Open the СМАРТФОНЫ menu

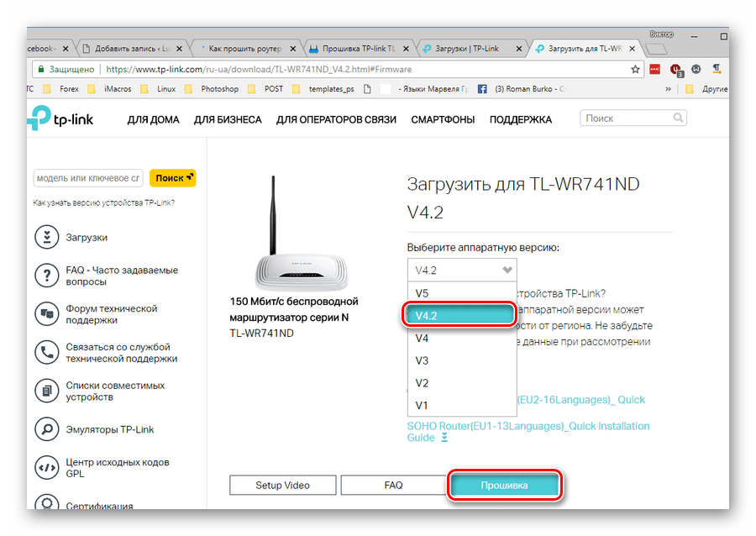(x=443, y=119)
